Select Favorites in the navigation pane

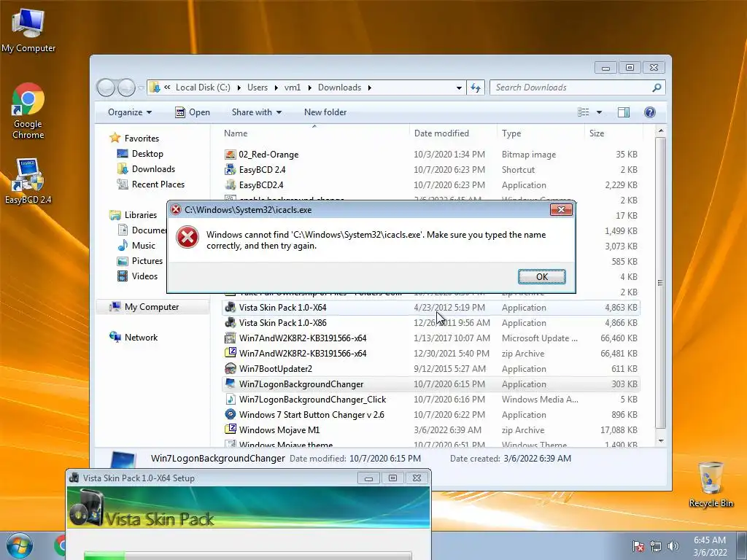click(135, 139)
